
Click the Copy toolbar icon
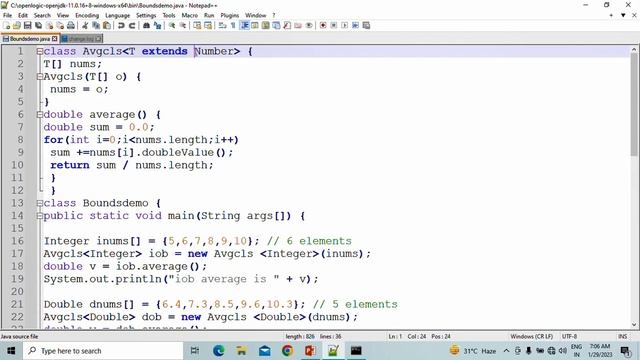pyautogui.click(x=96, y=25)
